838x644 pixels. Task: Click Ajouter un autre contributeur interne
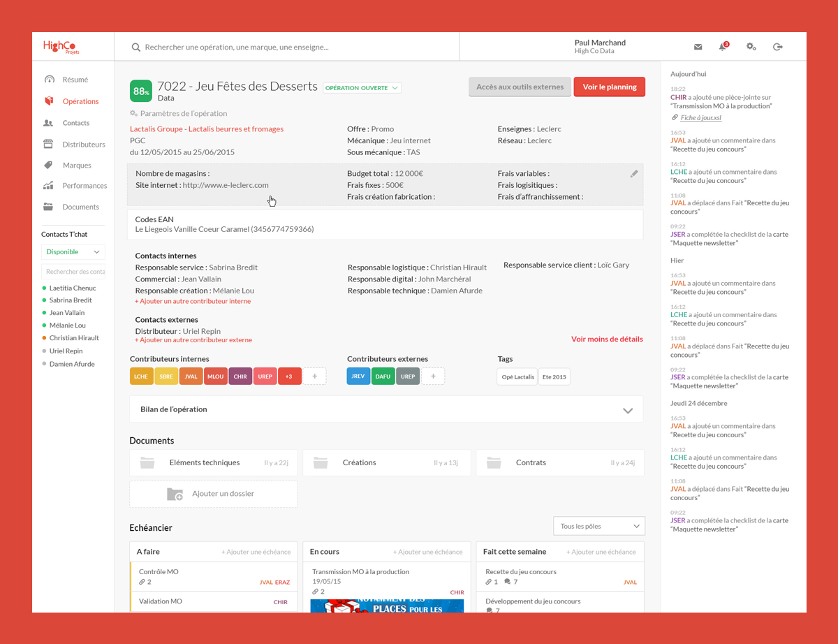[x=193, y=301]
